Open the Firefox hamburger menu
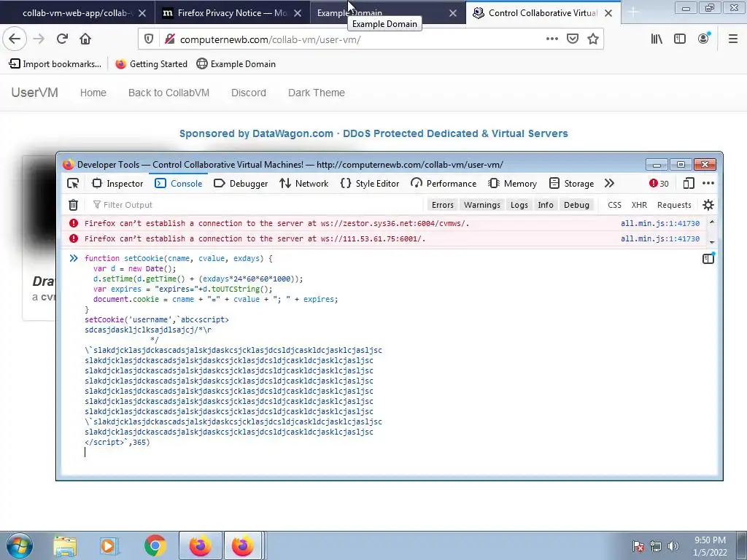The image size is (747, 560). (x=733, y=39)
